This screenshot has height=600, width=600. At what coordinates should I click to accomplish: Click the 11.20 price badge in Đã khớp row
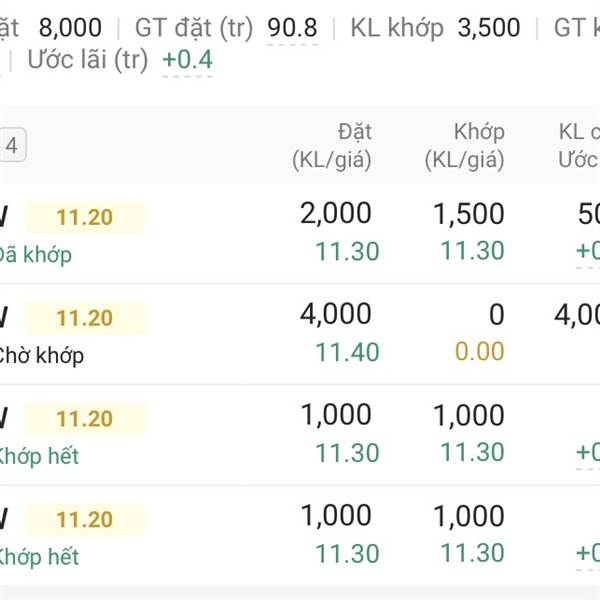coord(84,217)
